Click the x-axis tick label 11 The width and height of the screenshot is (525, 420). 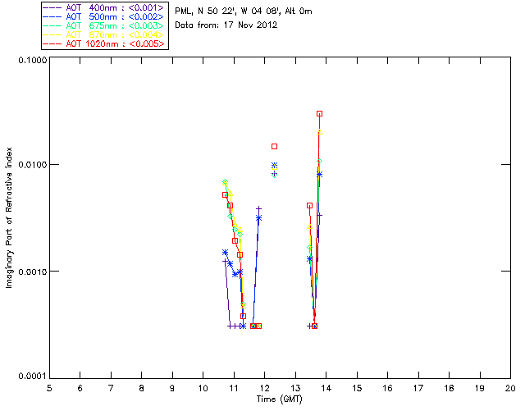coord(234,388)
